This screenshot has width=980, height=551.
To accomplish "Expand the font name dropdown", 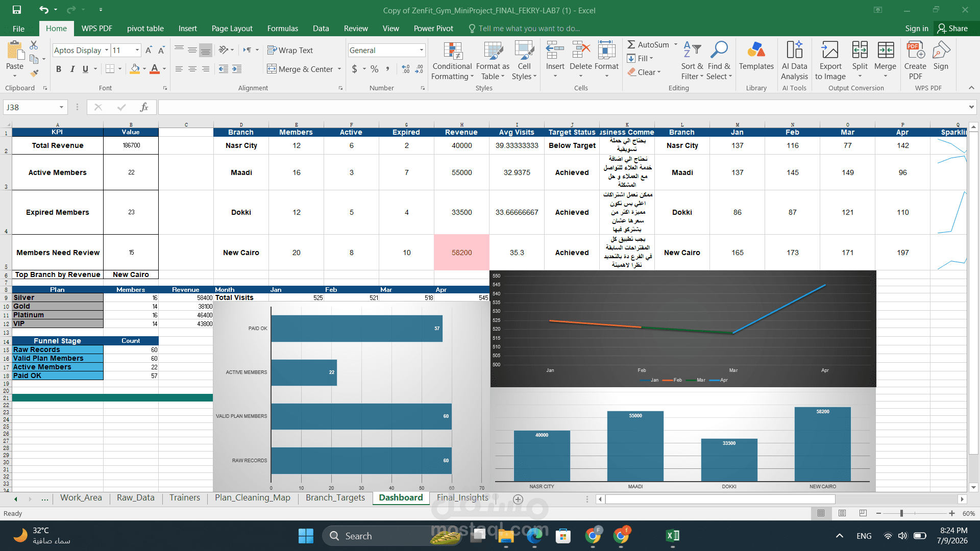I will 107,50.
